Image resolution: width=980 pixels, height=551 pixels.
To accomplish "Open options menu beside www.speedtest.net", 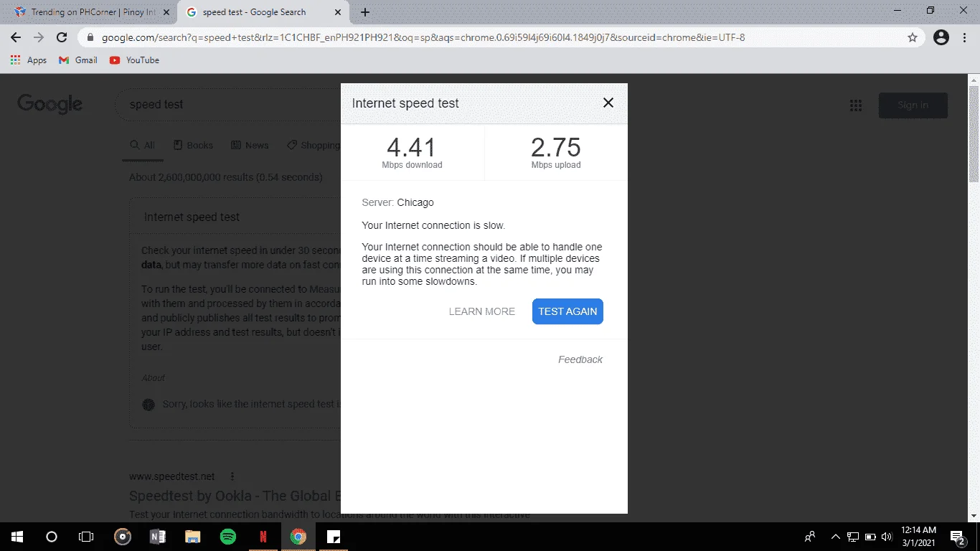I will pos(232,476).
